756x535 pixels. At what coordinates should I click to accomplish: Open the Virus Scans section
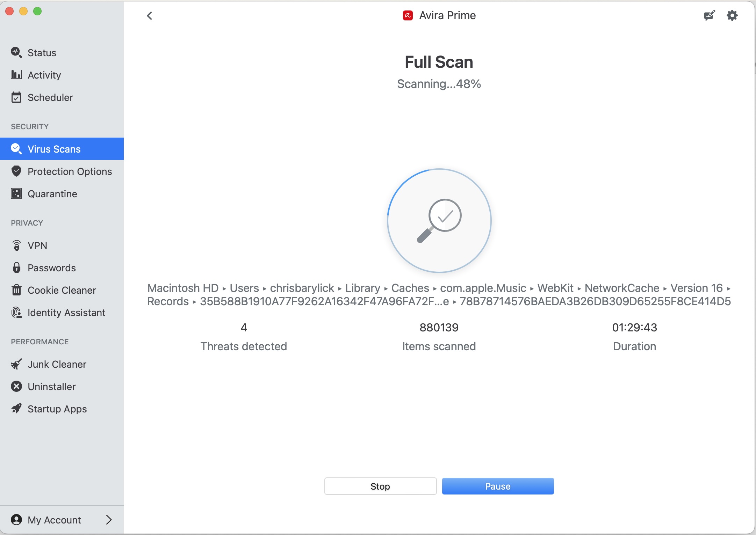click(54, 148)
